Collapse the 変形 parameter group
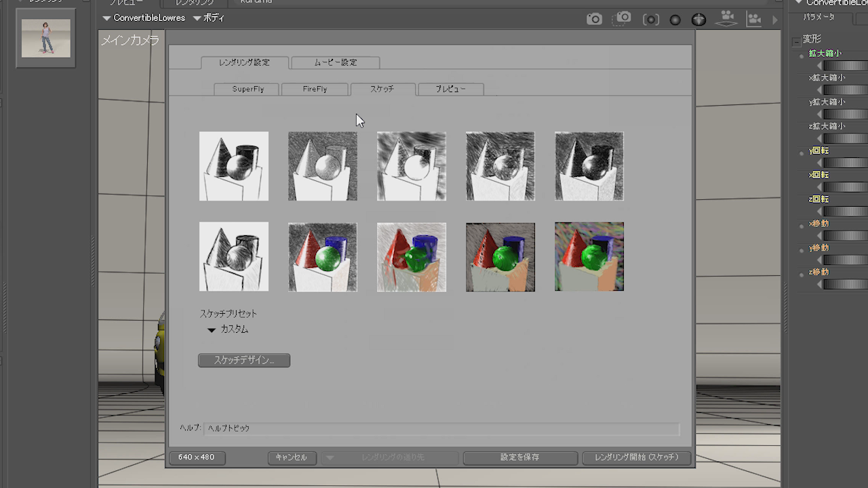The width and height of the screenshot is (868, 488). pos(796,41)
